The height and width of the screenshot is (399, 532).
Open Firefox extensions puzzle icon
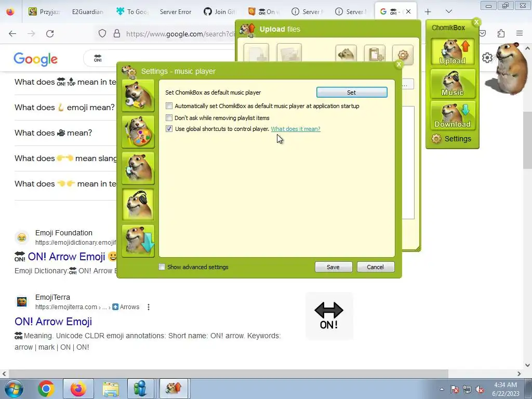point(501,33)
